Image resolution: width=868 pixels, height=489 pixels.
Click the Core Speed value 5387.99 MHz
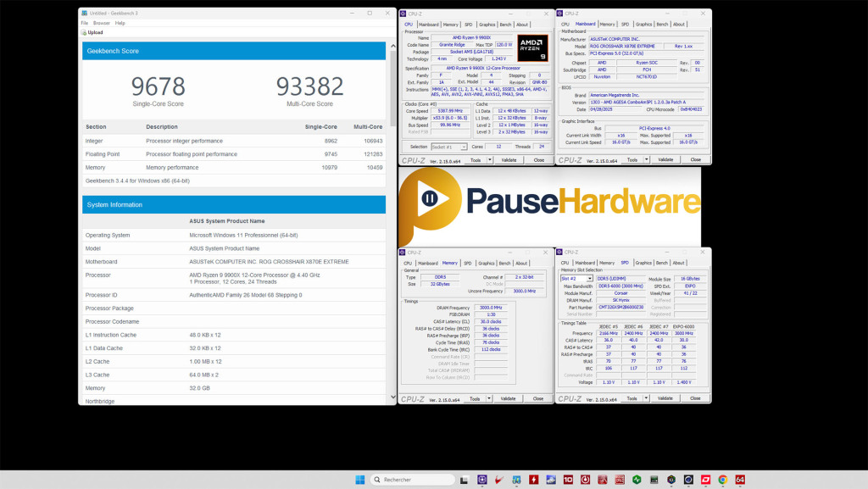click(449, 111)
